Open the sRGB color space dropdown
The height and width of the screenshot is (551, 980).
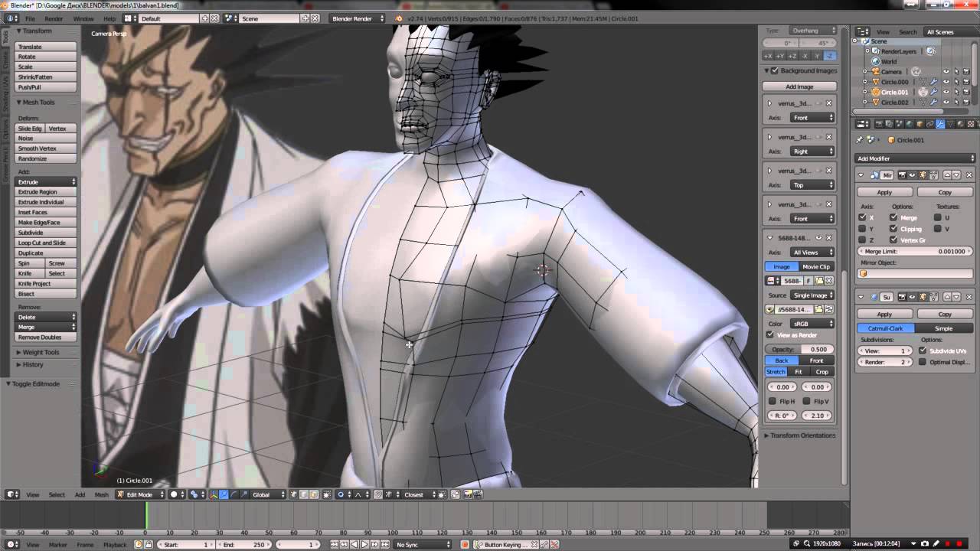click(812, 324)
